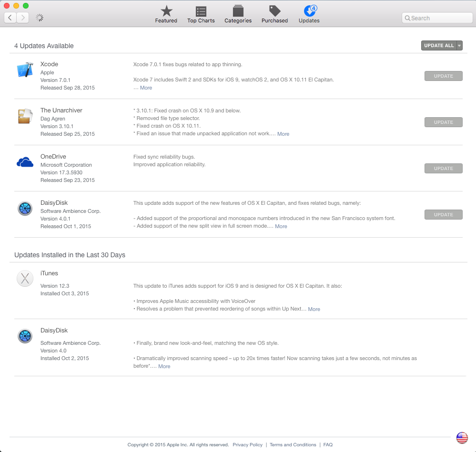Click the '4 Updates Available' heading

pos(44,46)
